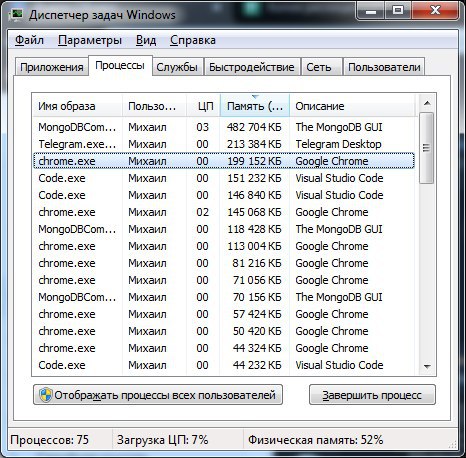
Task: Minimize the Task Manager window
Action: tap(371, 11)
